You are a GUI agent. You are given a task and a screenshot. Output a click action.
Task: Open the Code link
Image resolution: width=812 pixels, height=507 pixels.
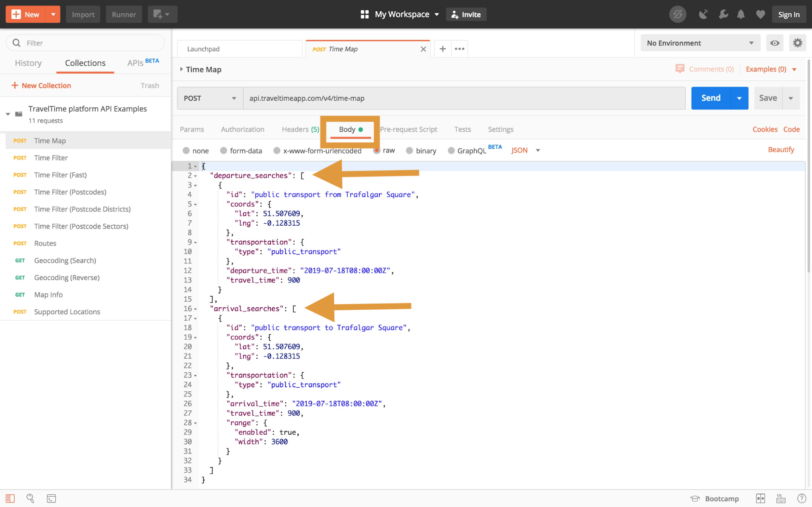791,129
